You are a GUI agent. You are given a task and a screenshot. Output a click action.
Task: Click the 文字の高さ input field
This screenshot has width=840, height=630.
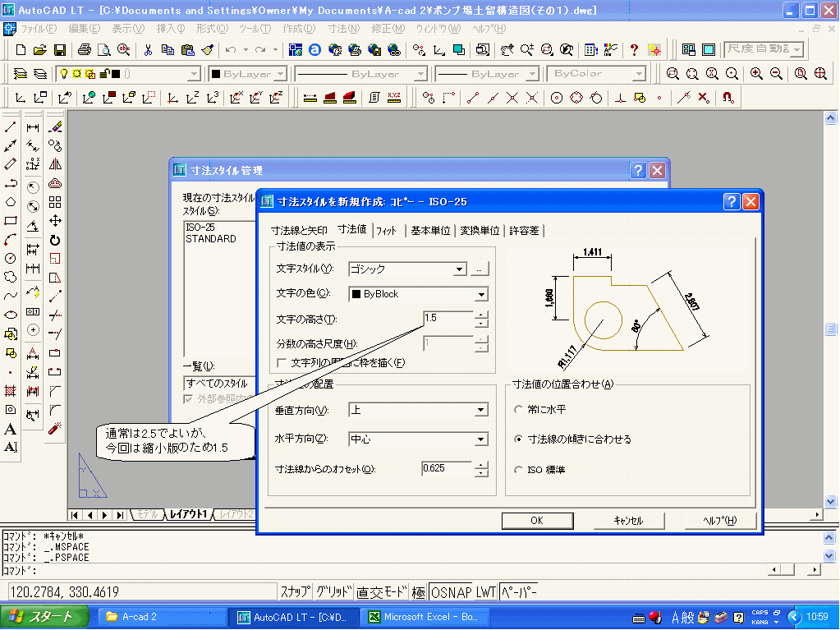(x=448, y=319)
